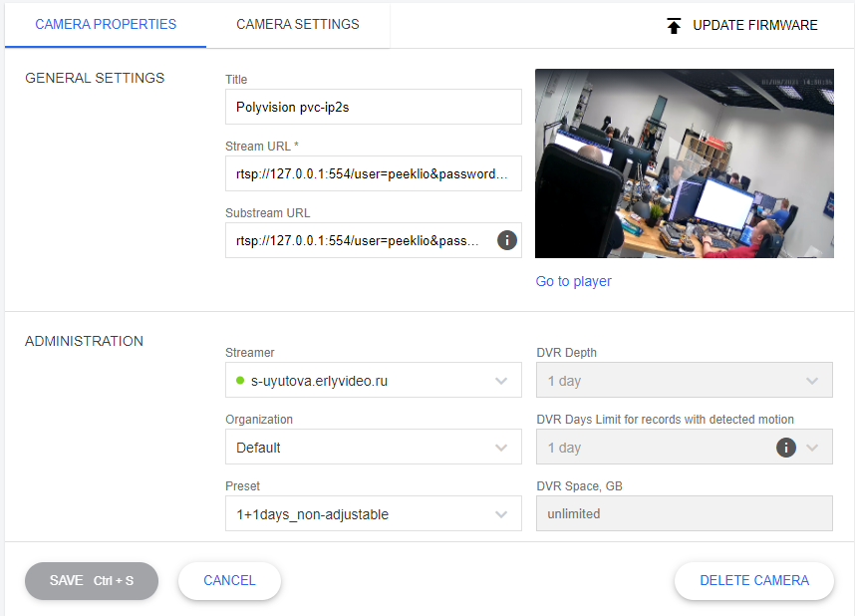Image resolution: width=855 pixels, height=616 pixels.
Task: Open the Preset dropdown set to 1+1days_non-adjustable
Action: 503,513
